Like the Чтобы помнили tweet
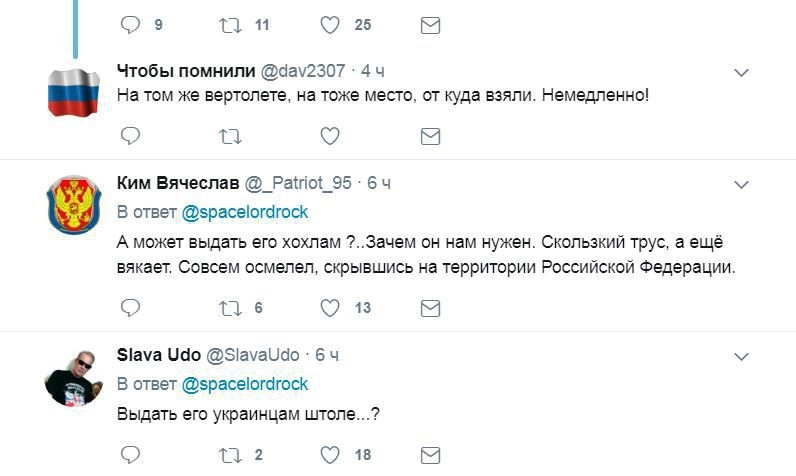 pos(333,136)
